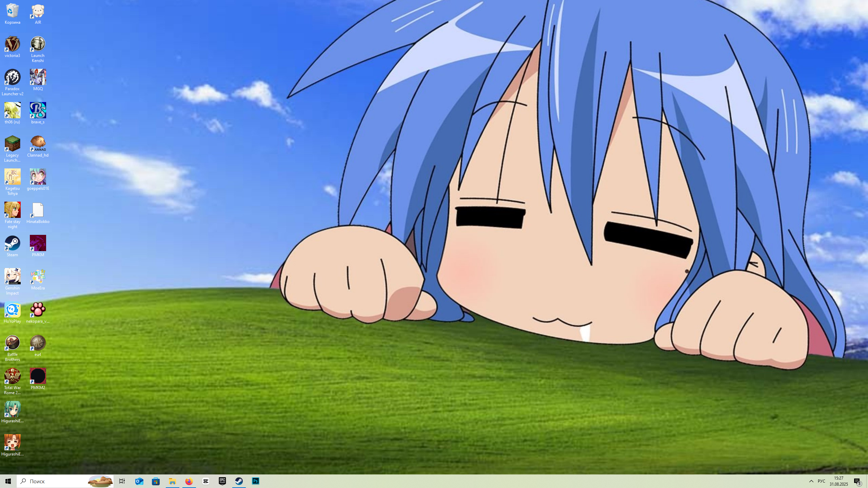Switch to Firefox on the taskbar

(189, 481)
